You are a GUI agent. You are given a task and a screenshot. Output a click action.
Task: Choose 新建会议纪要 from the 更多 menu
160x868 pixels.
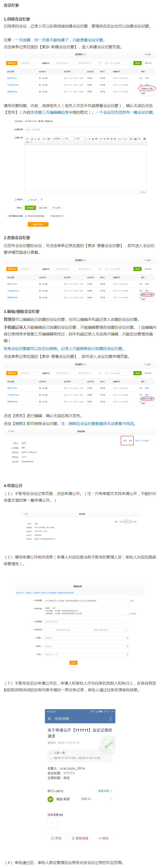(x=147, y=89)
